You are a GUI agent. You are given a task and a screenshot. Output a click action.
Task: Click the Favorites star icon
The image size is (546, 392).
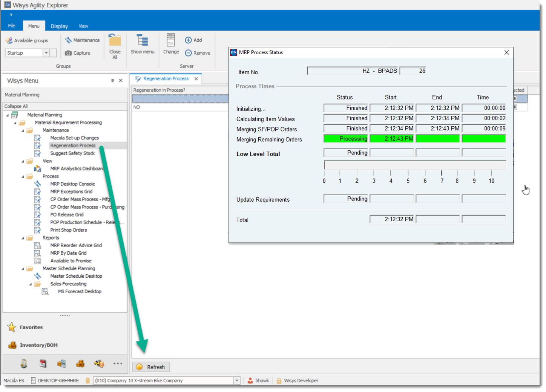coord(12,327)
